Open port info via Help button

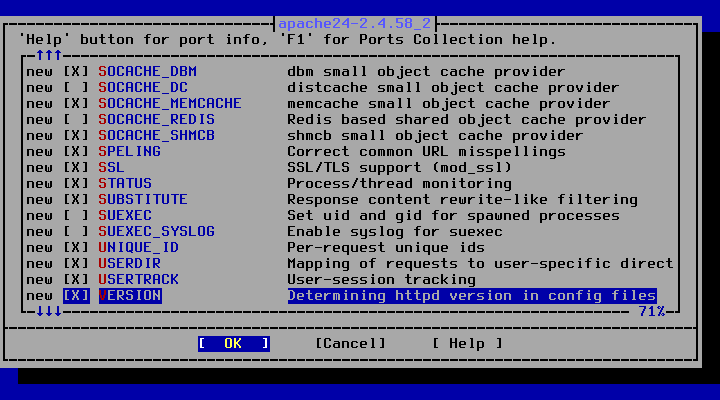coord(467,344)
